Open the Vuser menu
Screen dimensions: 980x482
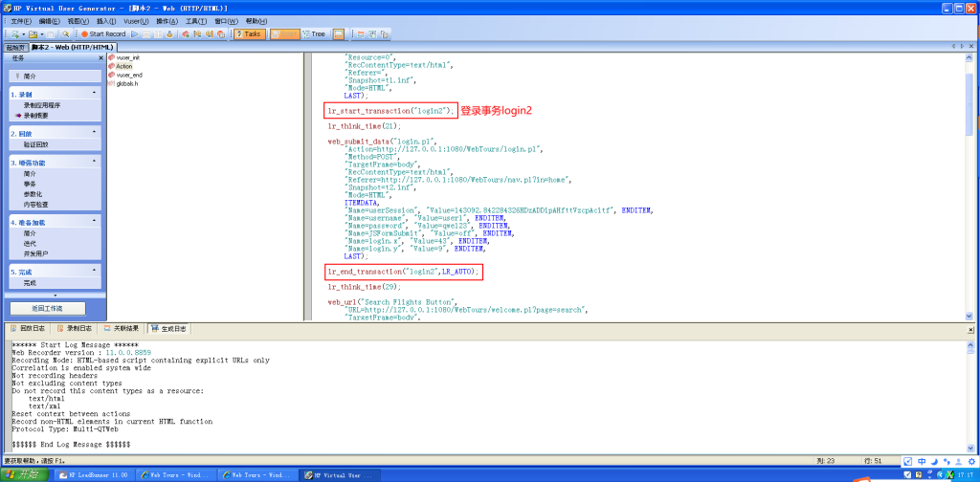click(x=135, y=20)
